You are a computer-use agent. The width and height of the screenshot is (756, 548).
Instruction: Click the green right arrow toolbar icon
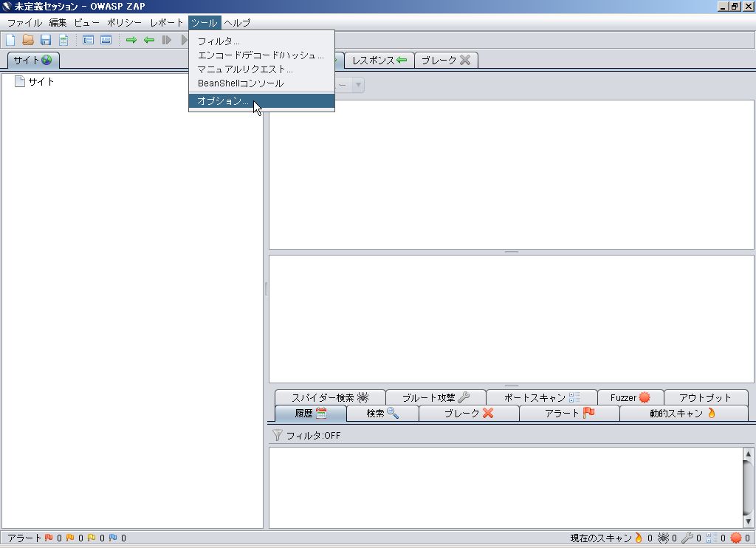click(x=131, y=40)
